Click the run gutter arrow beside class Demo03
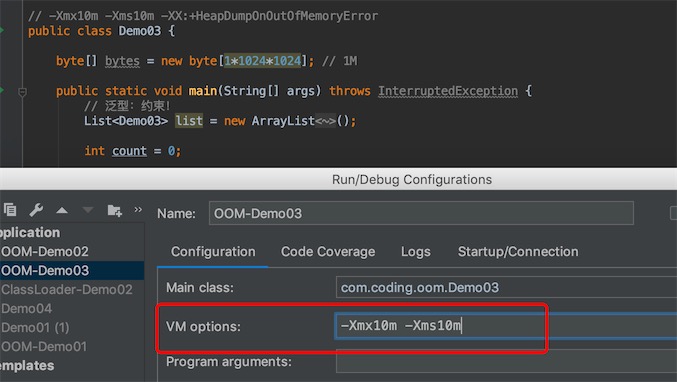The height and width of the screenshot is (382, 677). coord(2,30)
